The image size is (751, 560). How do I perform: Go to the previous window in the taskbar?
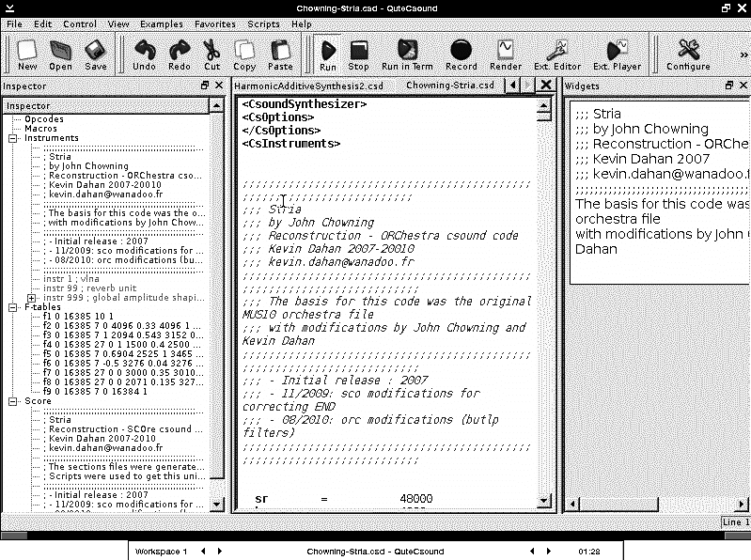pyautogui.click(x=532, y=552)
